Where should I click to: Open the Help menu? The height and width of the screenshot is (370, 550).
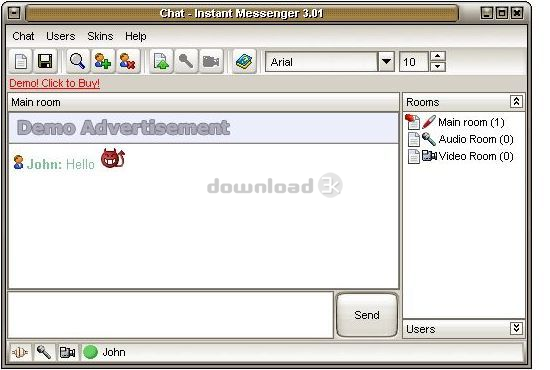[x=136, y=36]
